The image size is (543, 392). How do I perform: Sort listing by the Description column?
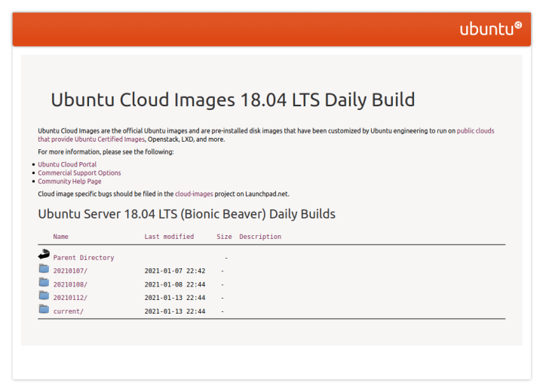pyautogui.click(x=260, y=237)
